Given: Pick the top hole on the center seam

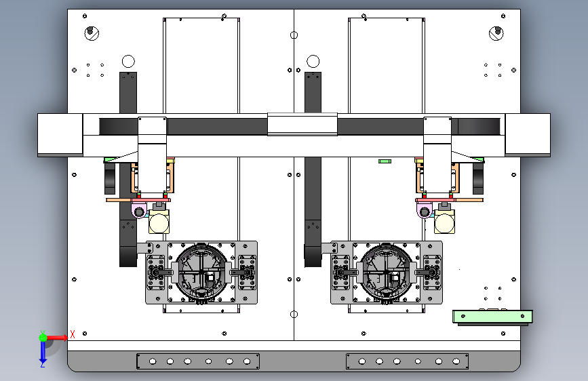Looking at the screenshot, I should tap(294, 35).
